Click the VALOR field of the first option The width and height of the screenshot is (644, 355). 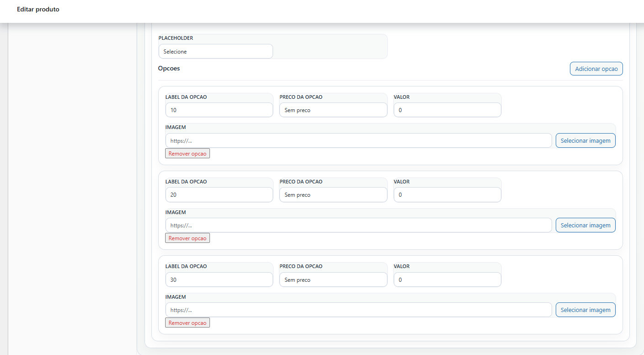tap(447, 110)
